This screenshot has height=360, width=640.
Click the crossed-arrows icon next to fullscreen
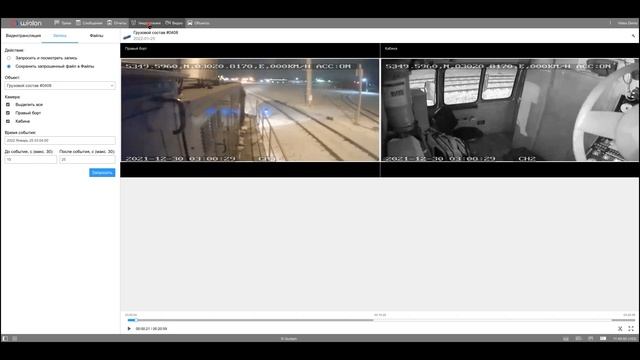click(620, 329)
